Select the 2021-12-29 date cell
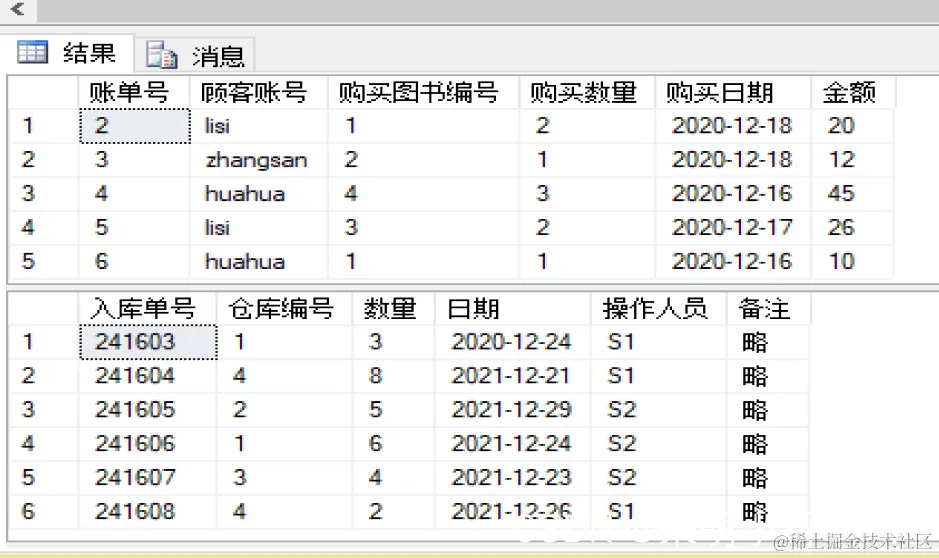Screen dimensions: 939x558 coord(513,410)
